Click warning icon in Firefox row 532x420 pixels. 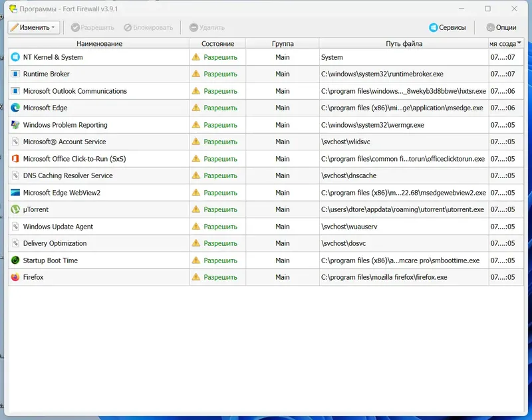coord(196,277)
